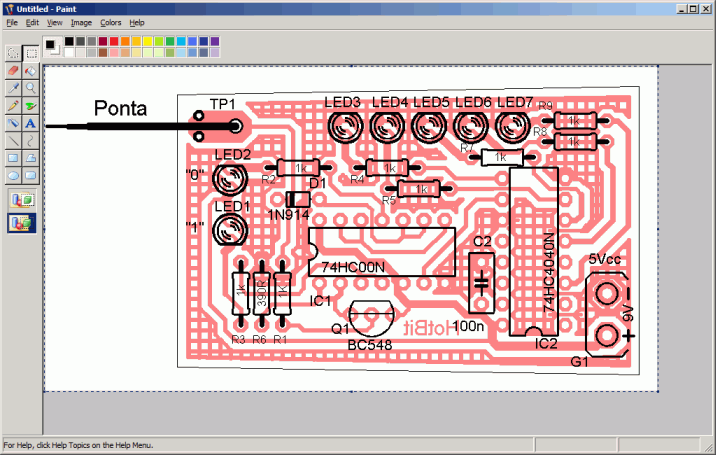Image resolution: width=716 pixels, height=455 pixels.
Task: Open the Colors menu
Action: point(111,22)
